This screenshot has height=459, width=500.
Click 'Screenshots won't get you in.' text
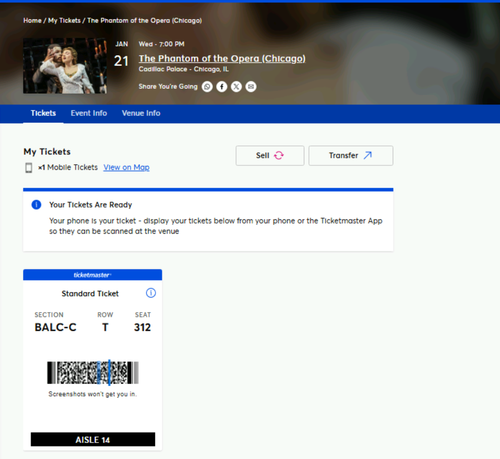93,394
